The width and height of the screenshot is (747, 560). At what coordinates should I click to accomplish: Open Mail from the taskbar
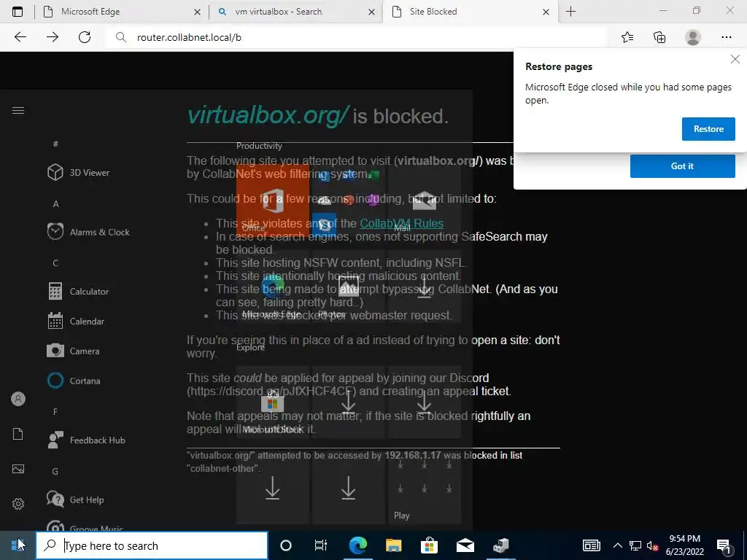pyautogui.click(x=465, y=545)
